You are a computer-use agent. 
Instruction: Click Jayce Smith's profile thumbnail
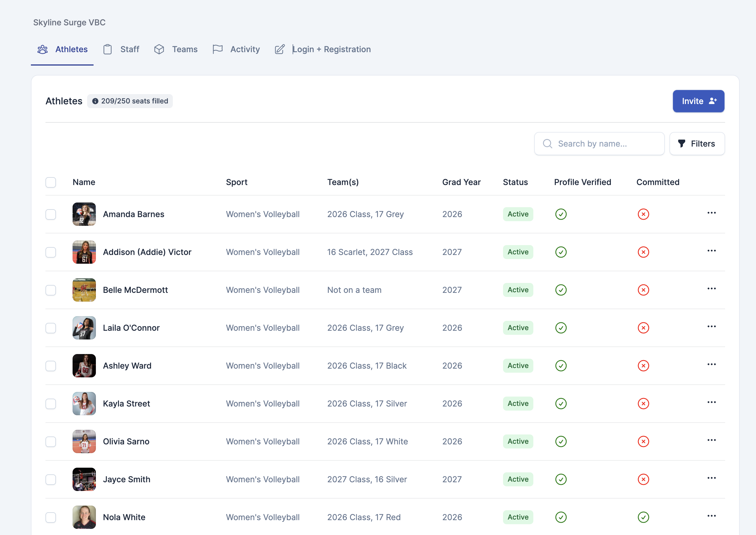click(84, 479)
